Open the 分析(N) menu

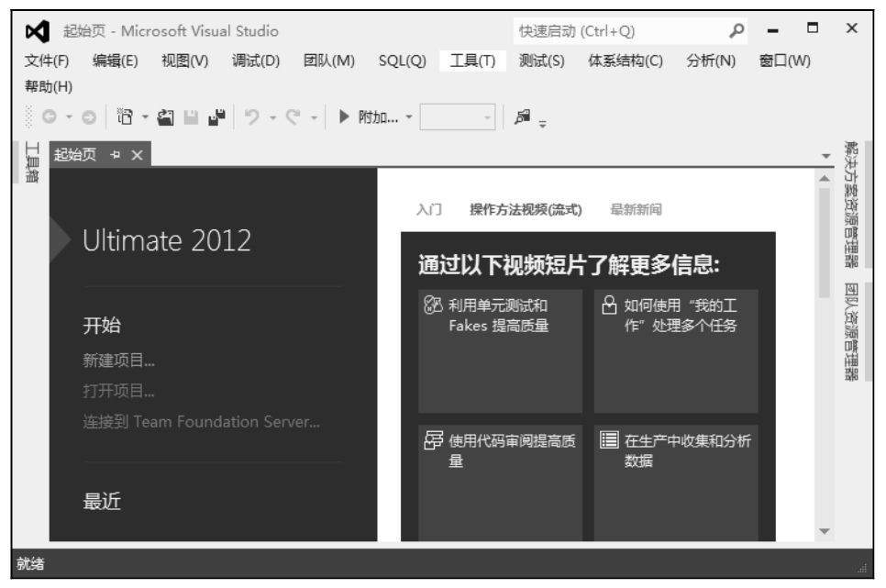pyautogui.click(x=711, y=61)
